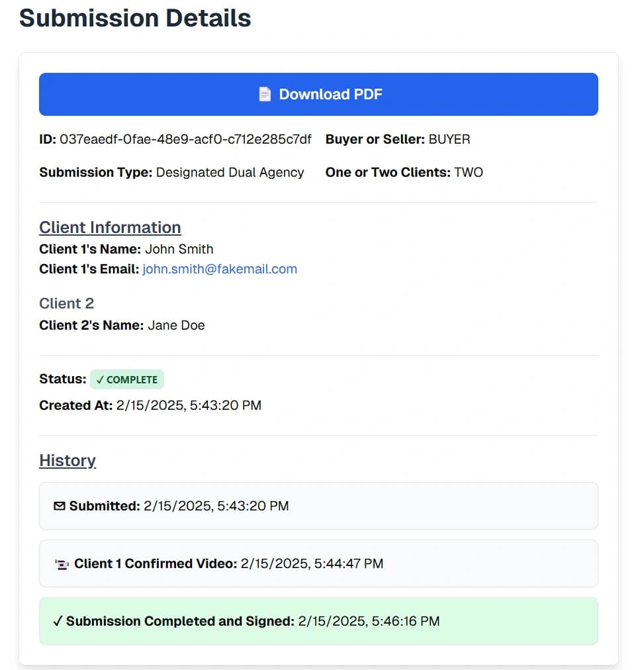Screen dimensions: 644x670
Task: Click the checkmark before Submission Completed and Signed
Action: (x=58, y=621)
